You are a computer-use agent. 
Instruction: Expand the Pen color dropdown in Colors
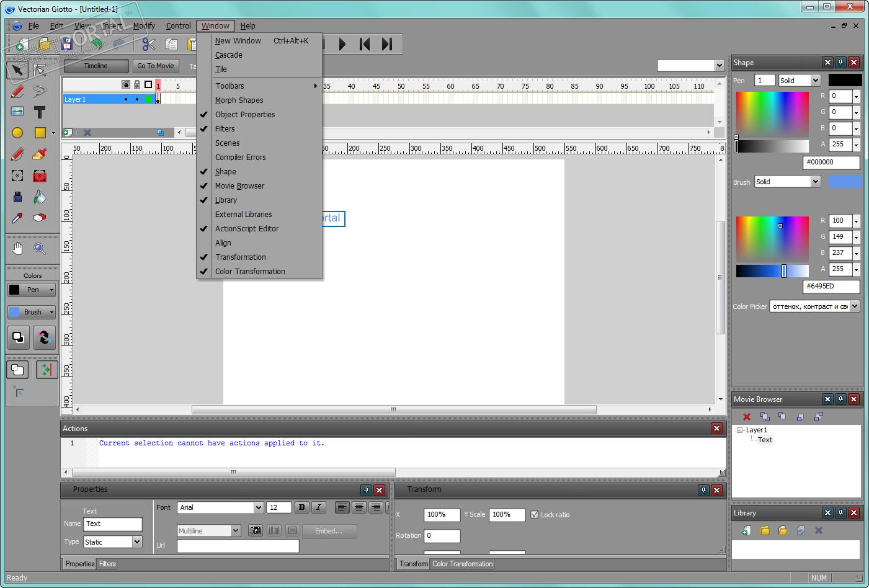[51, 290]
